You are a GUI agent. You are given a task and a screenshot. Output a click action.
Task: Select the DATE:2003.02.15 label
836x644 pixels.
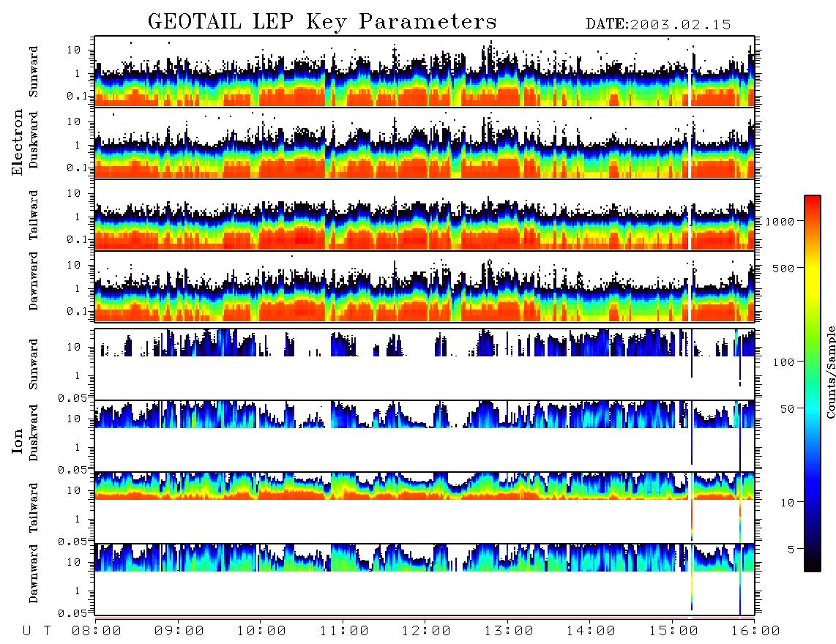(658, 25)
